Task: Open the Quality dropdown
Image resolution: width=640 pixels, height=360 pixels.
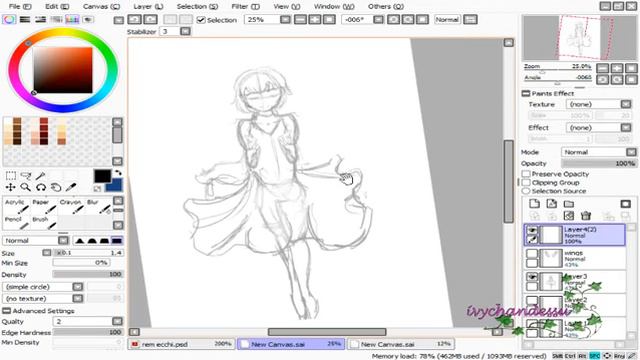Action: coord(117,322)
